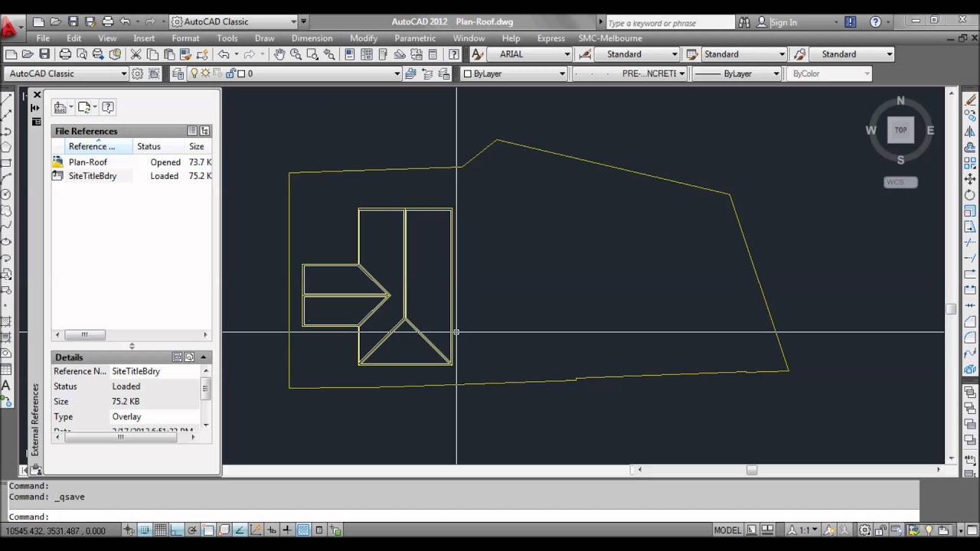Image resolution: width=980 pixels, height=551 pixels.
Task: Select the Plan-Roof reference row
Action: (132, 162)
